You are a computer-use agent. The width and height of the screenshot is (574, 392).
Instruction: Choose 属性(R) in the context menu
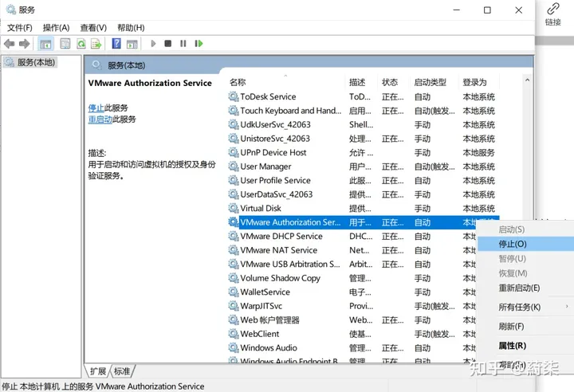pos(525,346)
